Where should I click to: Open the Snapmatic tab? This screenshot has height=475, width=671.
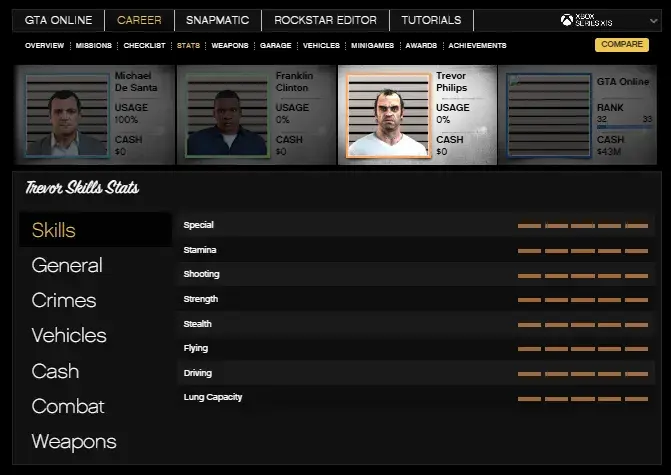point(217,20)
